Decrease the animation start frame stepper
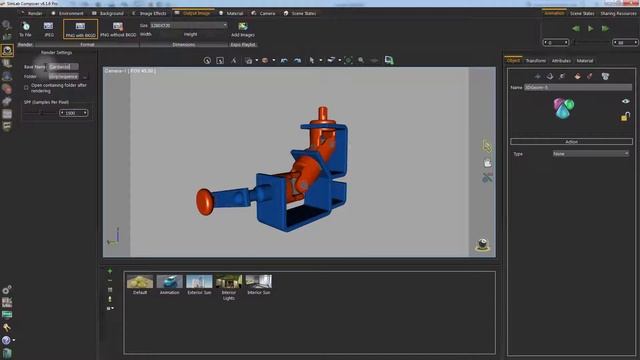 [x=545, y=42]
